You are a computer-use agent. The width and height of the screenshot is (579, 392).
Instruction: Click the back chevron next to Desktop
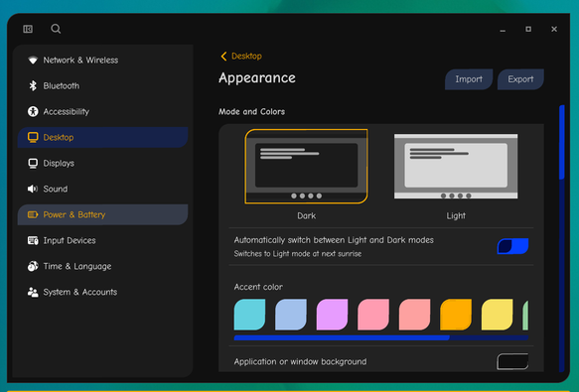click(223, 57)
